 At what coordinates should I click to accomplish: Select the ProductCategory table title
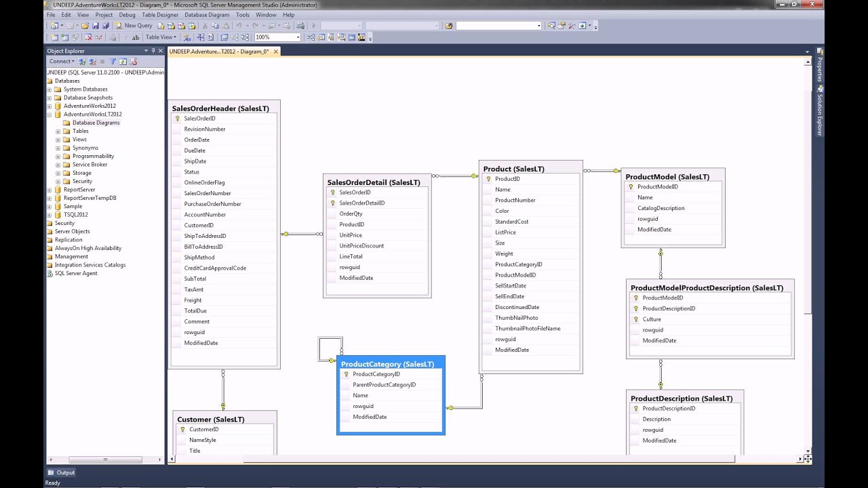(x=387, y=364)
